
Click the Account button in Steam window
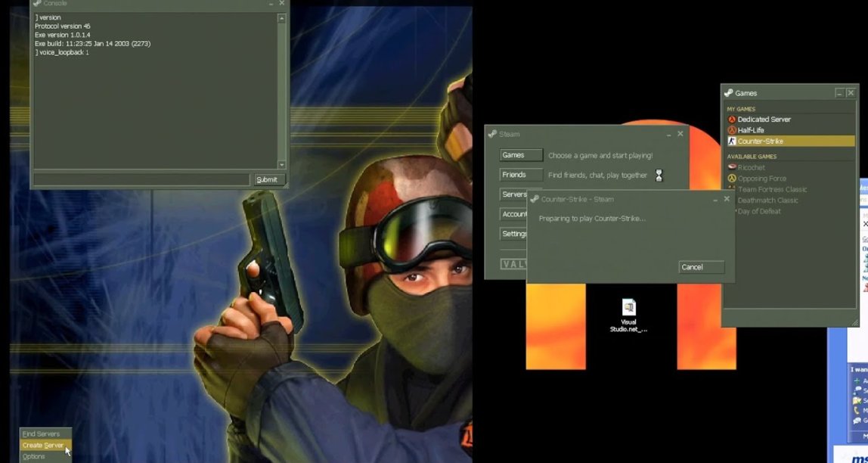pyautogui.click(x=513, y=214)
